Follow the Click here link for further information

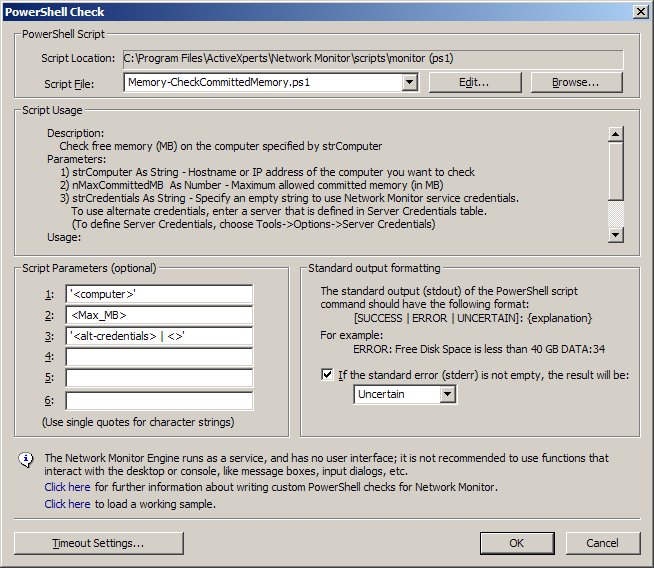pos(67,487)
